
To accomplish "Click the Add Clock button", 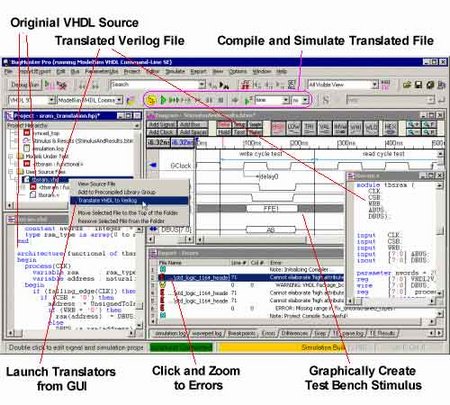I will (162, 132).
